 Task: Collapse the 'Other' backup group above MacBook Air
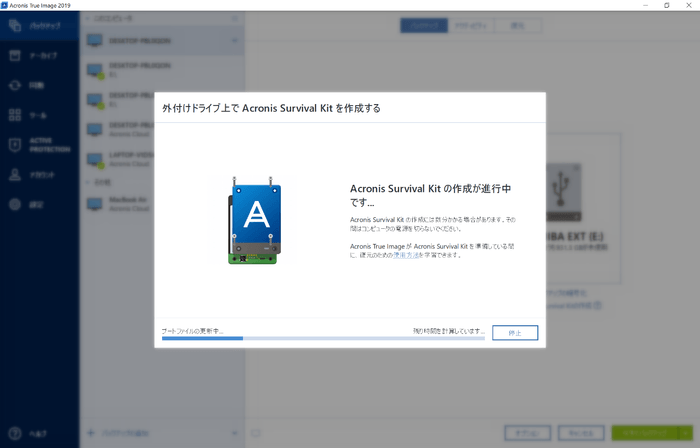pos(98,182)
